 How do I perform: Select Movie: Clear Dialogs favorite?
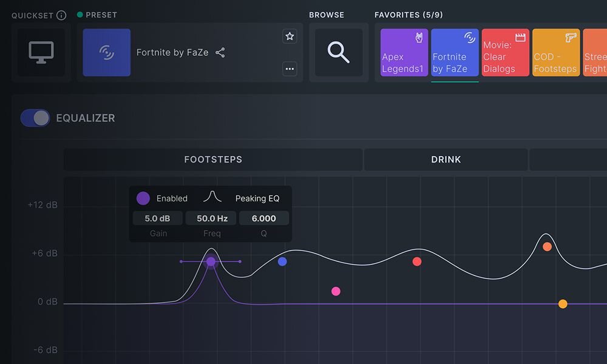[x=505, y=52]
